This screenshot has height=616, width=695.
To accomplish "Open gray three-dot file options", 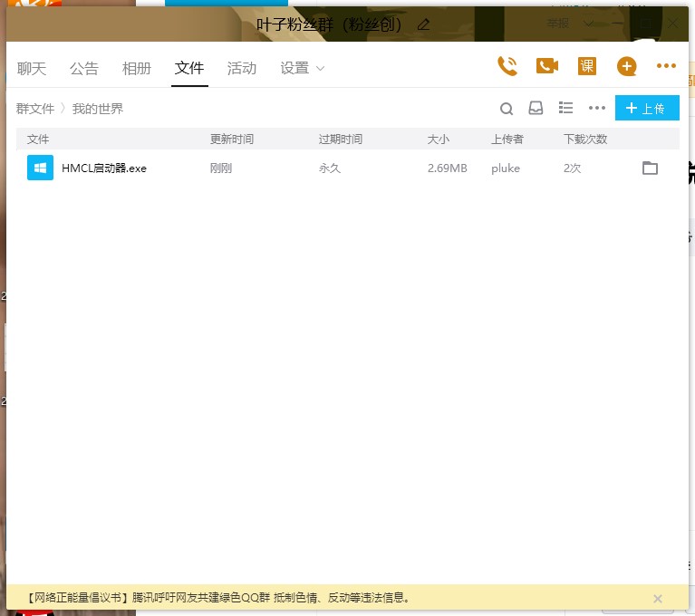I will point(597,108).
